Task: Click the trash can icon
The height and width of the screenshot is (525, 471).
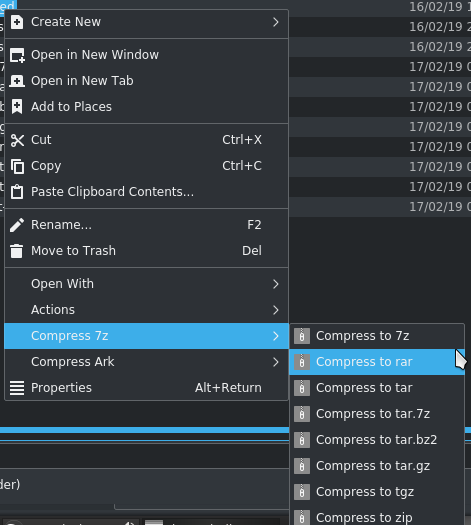Action: pos(17,251)
